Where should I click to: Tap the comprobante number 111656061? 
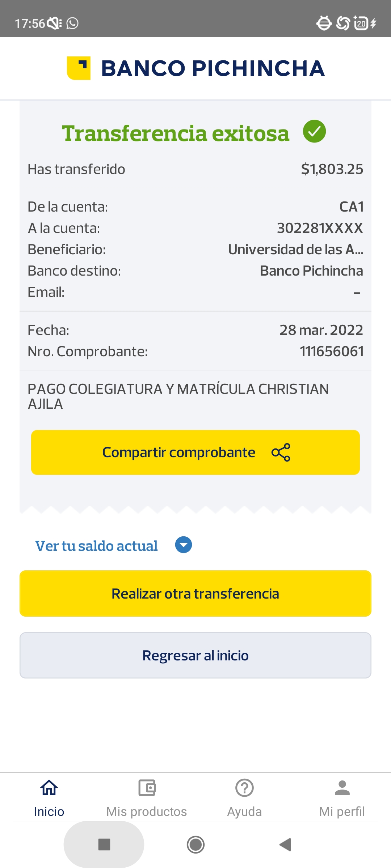332,352
